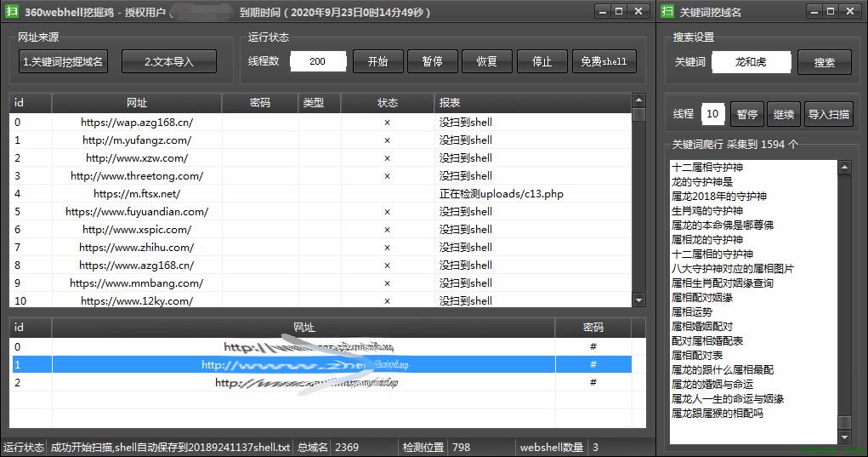Image resolution: width=868 pixels, height=457 pixels.
Task: Select keyword 属龙跟属猴的相配吗
Action: click(x=717, y=414)
